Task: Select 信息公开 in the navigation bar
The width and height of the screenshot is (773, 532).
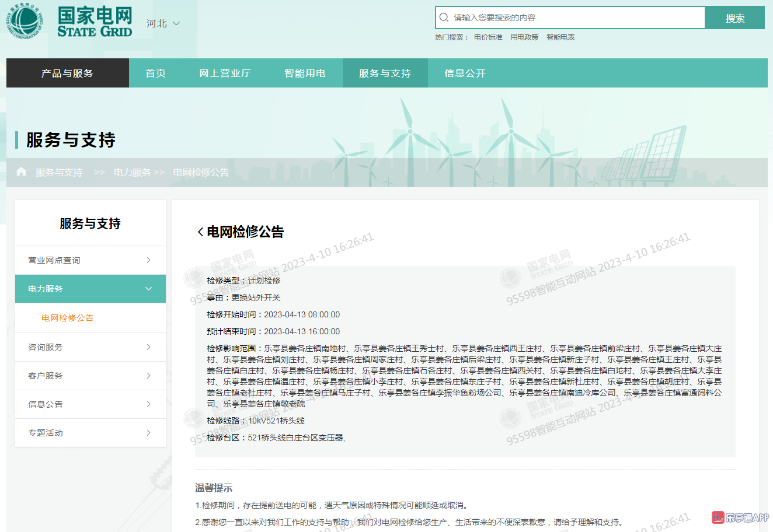Action: (465, 73)
